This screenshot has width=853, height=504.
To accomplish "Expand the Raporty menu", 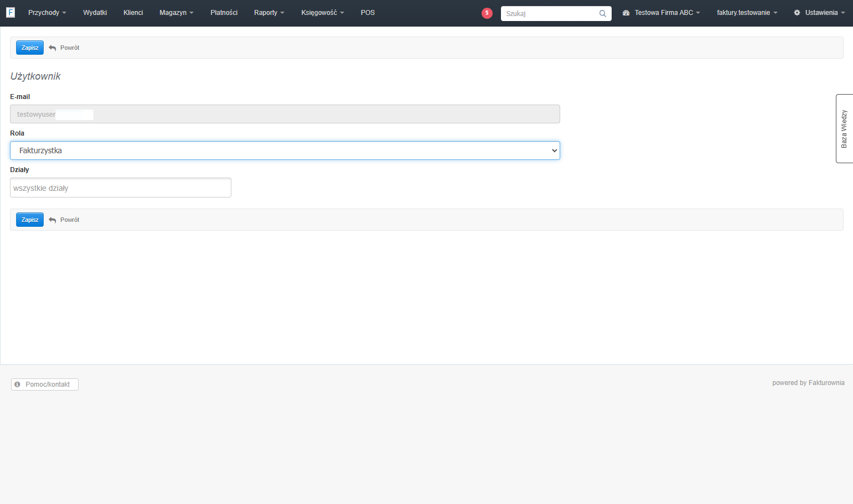I will [269, 13].
